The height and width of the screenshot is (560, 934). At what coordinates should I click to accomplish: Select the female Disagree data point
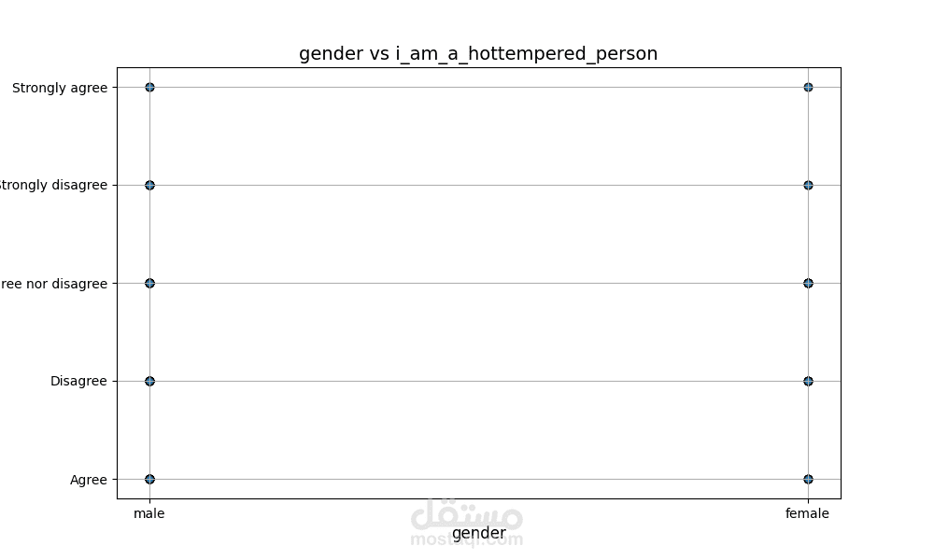[x=808, y=381]
